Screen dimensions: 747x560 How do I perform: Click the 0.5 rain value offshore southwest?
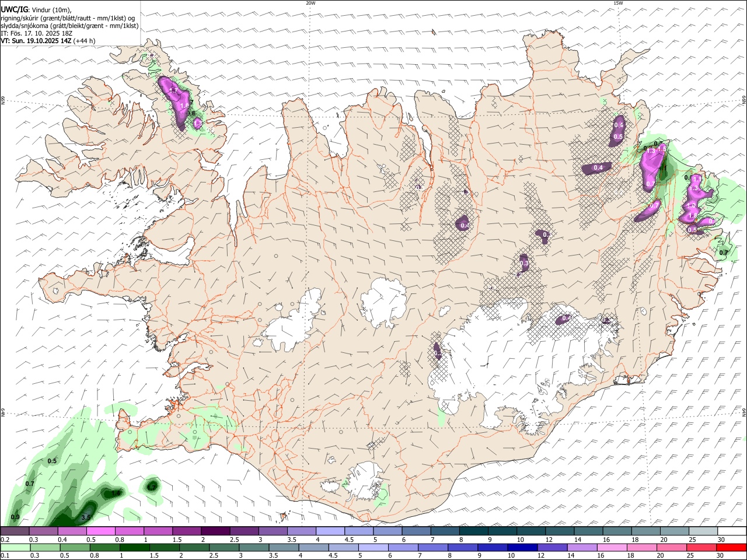point(52,461)
